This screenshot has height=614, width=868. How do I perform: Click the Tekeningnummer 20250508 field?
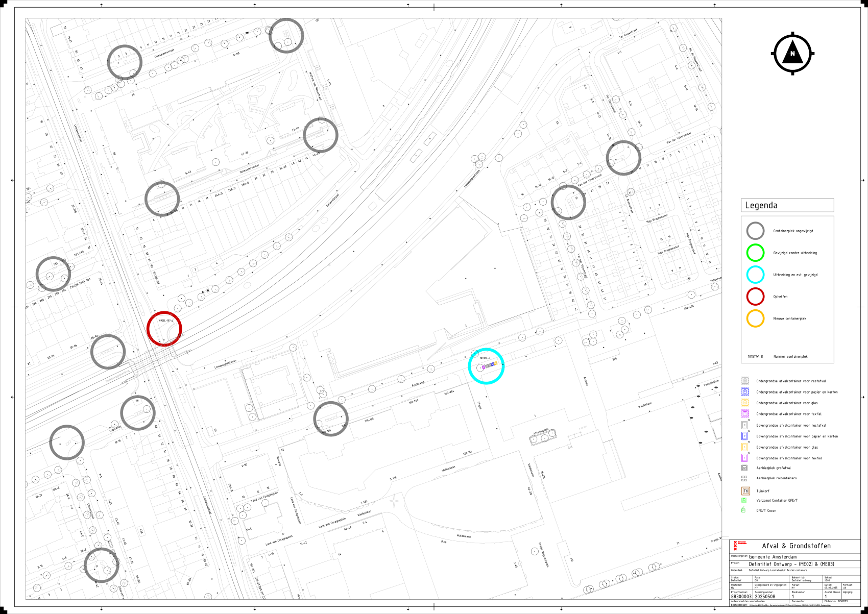click(765, 596)
